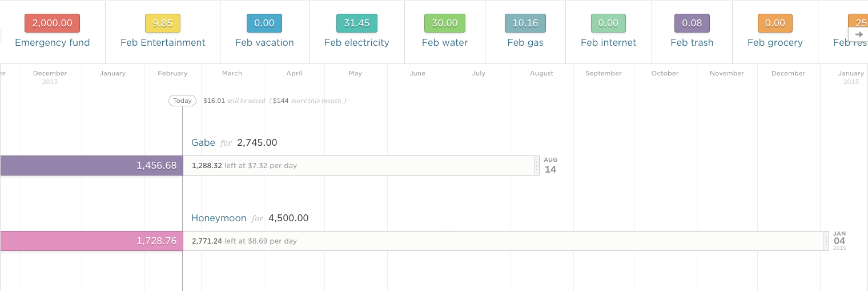Open the Feb internet fund label

pyautogui.click(x=608, y=43)
